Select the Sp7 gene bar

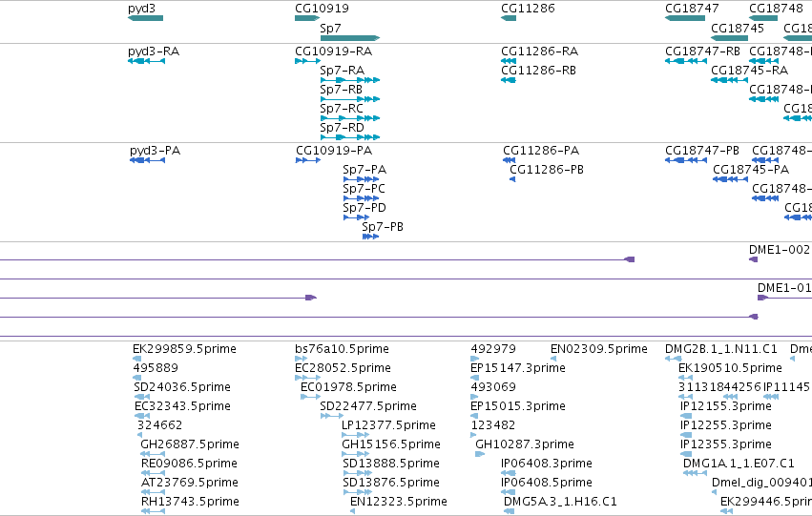[x=350, y=38]
